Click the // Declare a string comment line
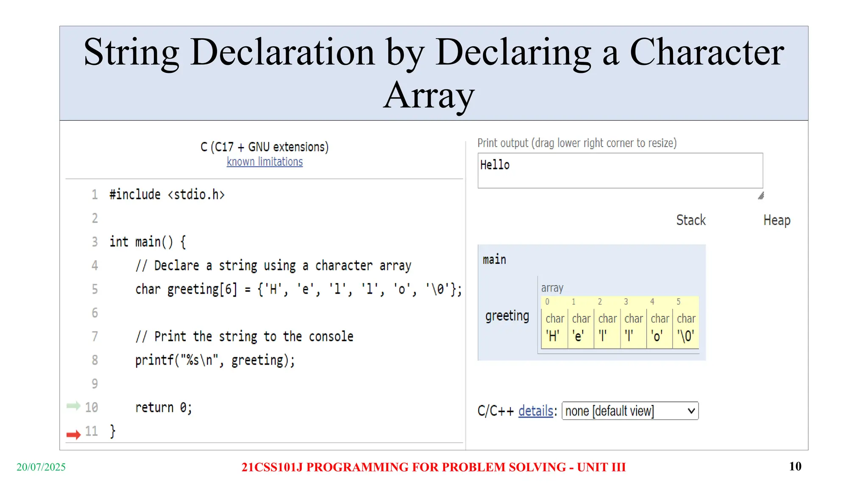 click(273, 266)
